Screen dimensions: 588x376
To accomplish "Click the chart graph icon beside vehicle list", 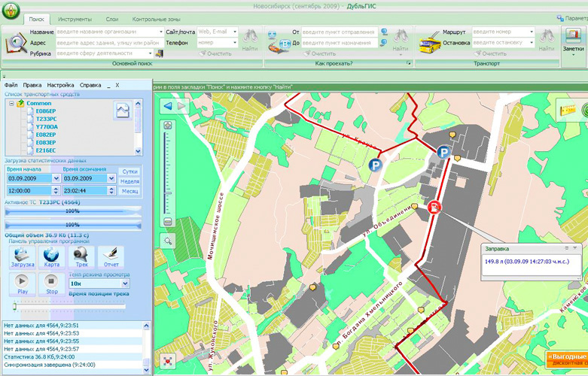I will pyautogui.click(x=123, y=111).
